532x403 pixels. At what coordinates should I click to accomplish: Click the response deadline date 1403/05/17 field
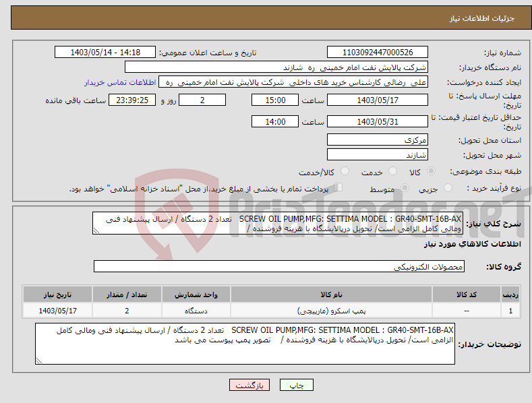(378, 100)
